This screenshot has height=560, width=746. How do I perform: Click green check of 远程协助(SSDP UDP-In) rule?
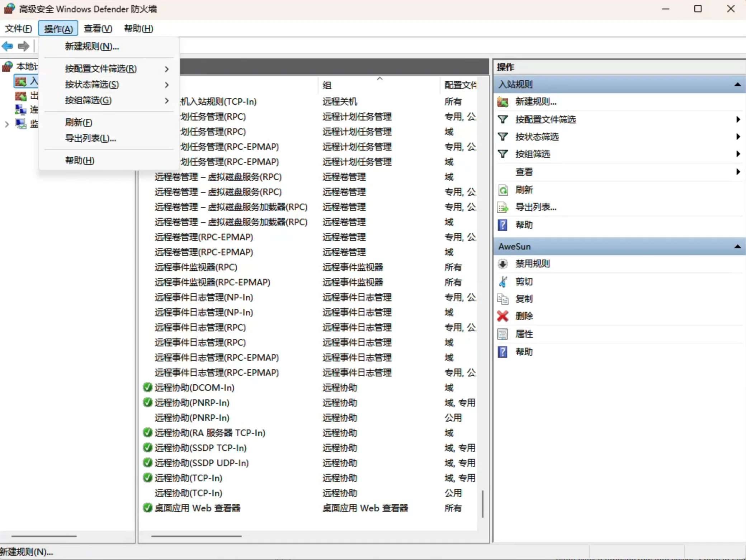pos(147,463)
